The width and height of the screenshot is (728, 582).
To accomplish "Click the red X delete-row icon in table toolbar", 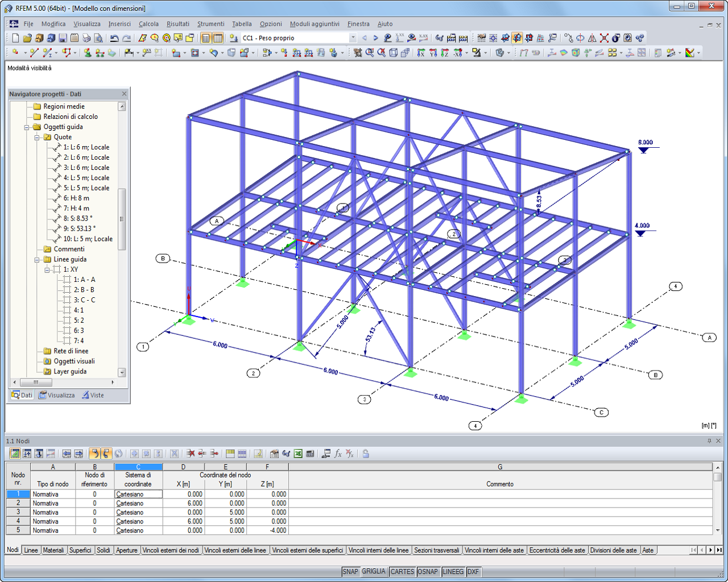I will (x=191, y=454).
